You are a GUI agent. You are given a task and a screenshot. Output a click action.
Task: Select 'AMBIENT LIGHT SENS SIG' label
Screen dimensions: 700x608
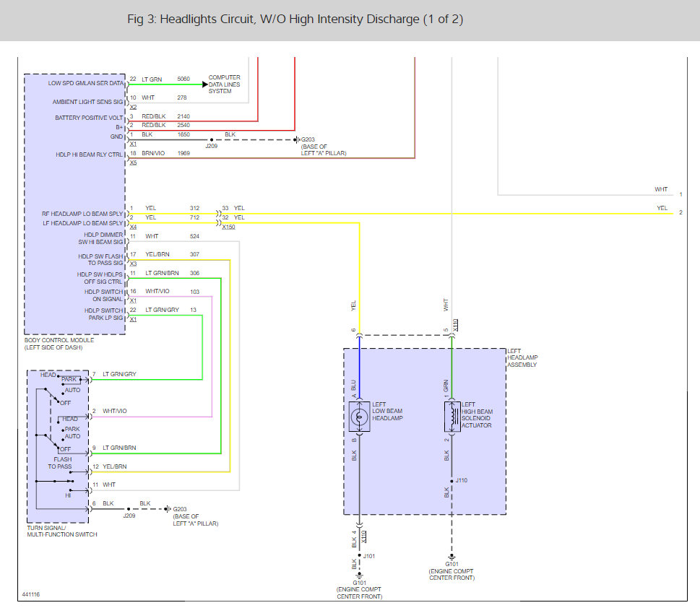pyautogui.click(x=87, y=102)
